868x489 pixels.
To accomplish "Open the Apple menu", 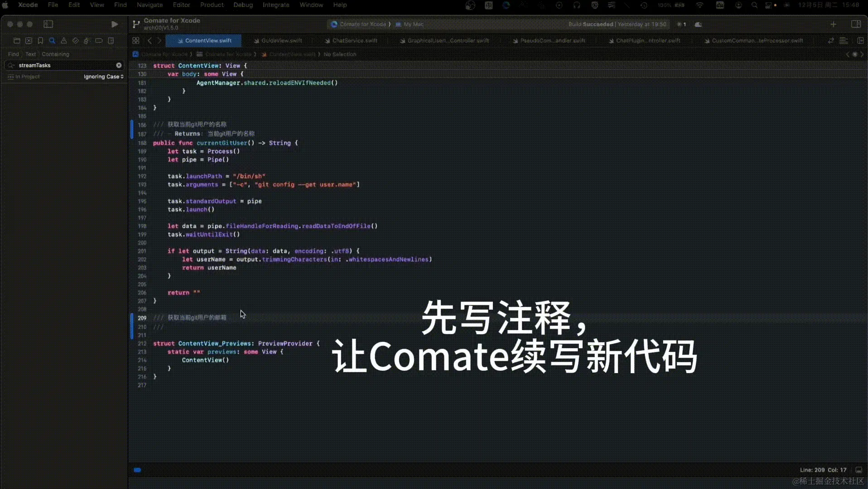I will [x=6, y=5].
